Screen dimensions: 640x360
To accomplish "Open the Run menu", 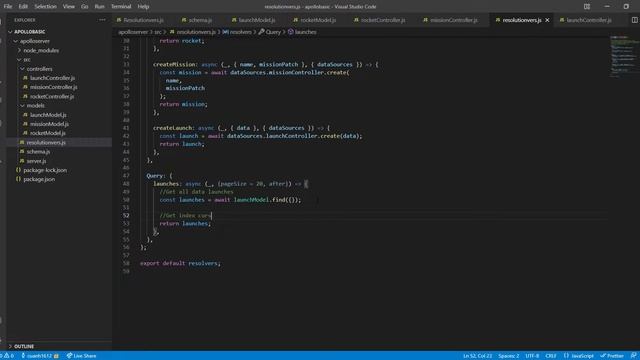I will coord(99,7).
